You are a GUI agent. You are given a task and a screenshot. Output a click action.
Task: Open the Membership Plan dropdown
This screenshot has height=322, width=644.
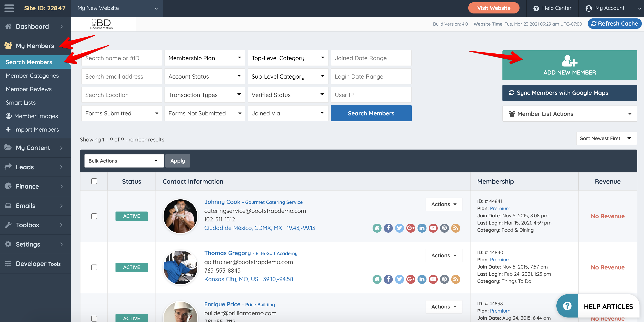click(204, 58)
